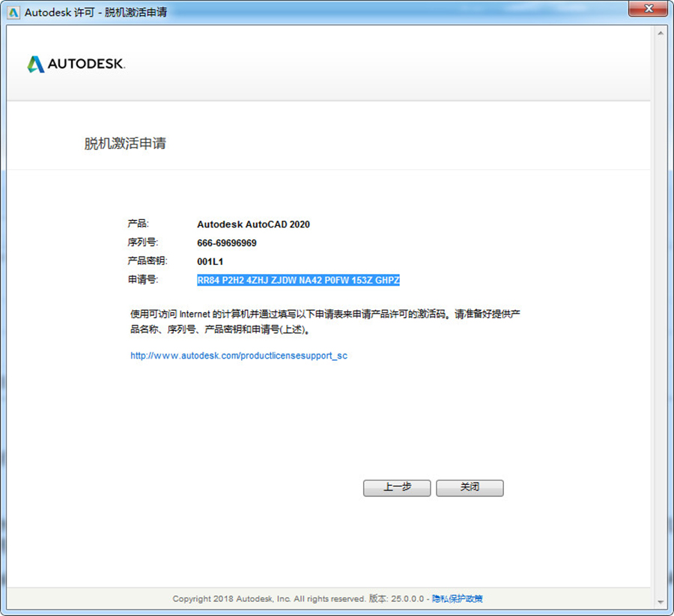Image resolution: width=674 pixels, height=616 pixels.
Task: Click the Autodesk logo in header
Action: pos(76,64)
